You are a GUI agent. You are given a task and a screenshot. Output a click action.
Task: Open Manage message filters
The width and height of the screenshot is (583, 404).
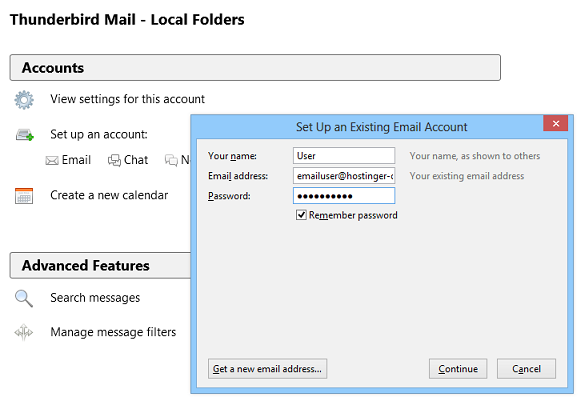coord(113,332)
